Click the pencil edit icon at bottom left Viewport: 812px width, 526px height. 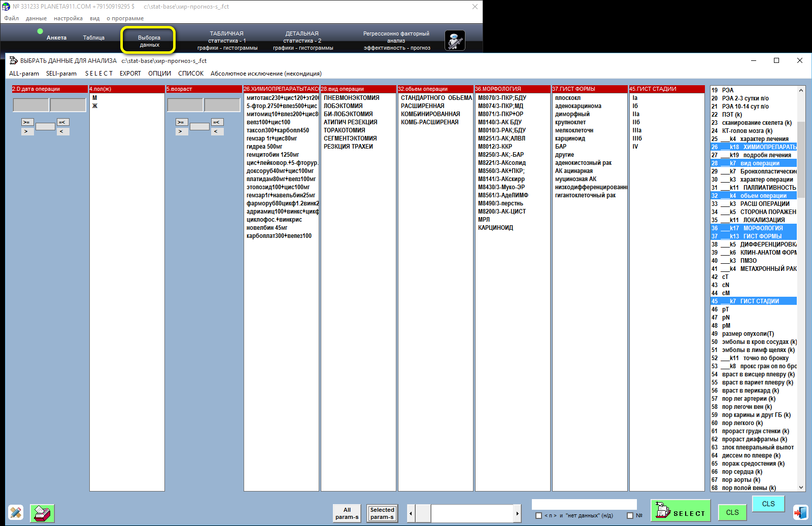(x=16, y=513)
